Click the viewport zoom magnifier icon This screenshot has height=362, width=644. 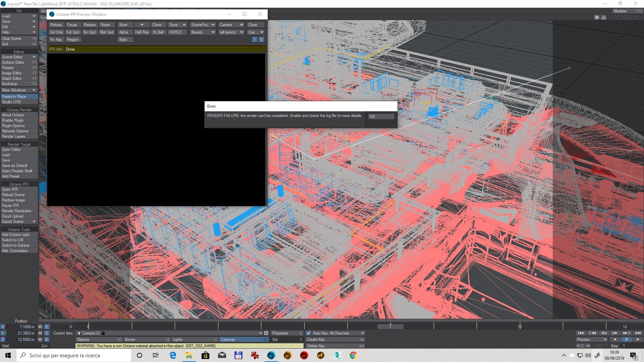[634, 17]
